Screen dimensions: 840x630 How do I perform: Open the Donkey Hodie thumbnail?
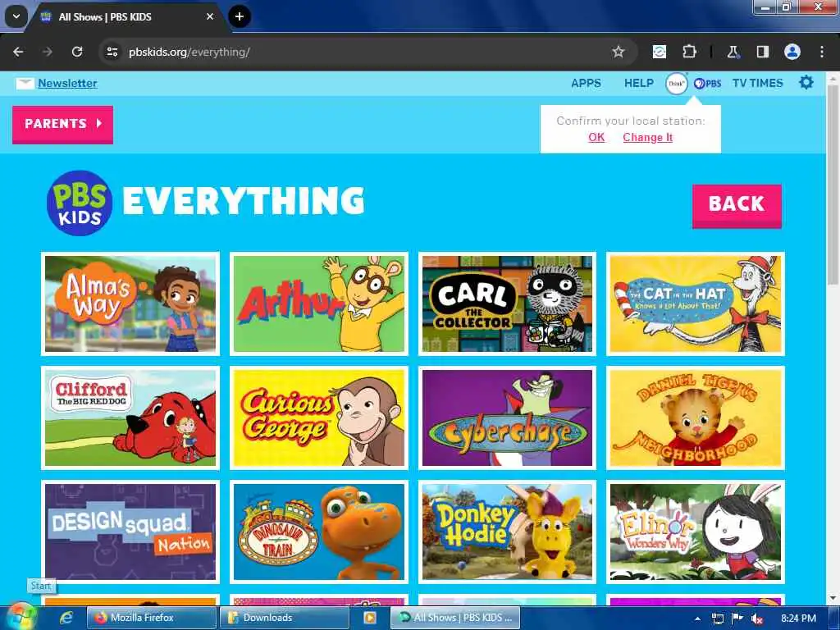click(507, 532)
